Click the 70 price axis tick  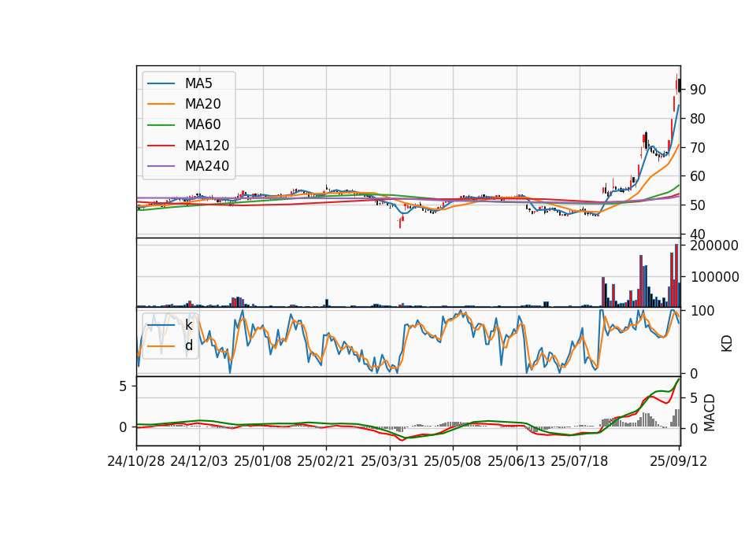coord(699,148)
